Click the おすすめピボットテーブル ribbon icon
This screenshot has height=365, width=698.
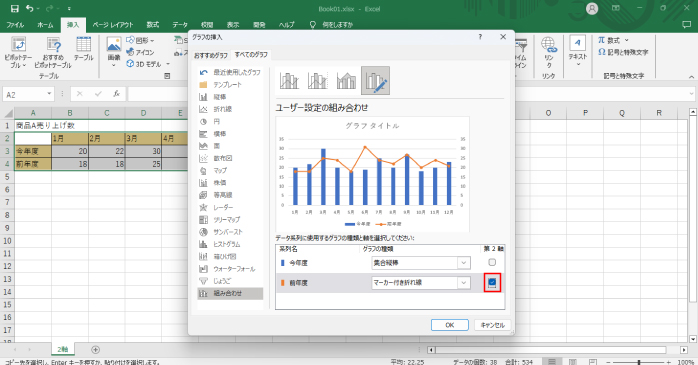pos(53,52)
